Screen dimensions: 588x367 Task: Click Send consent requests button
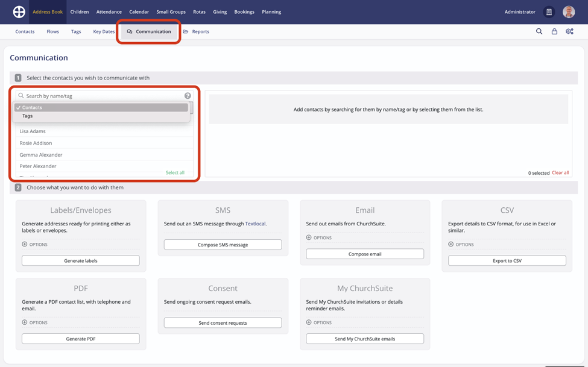point(223,323)
